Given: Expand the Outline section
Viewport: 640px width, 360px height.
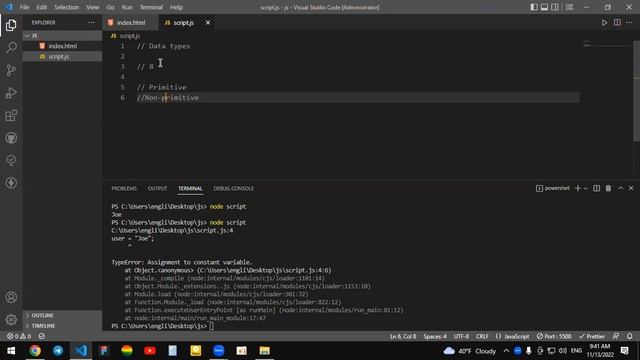Looking at the screenshot, I should pyautogui.click(x=62, y=316).
